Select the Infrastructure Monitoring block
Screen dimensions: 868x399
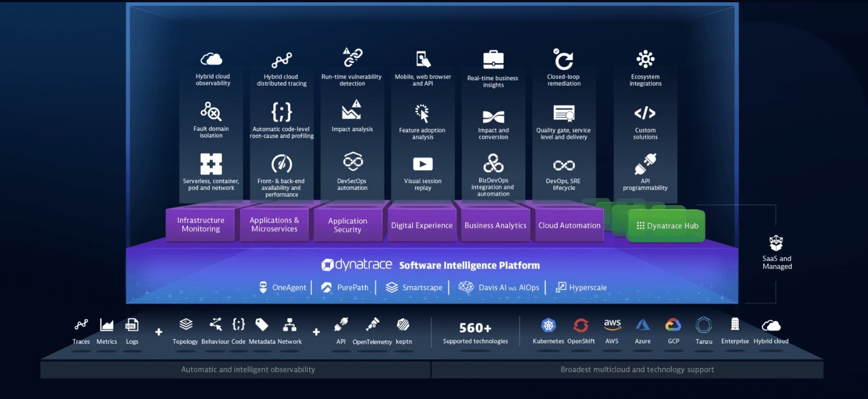(x=201, y=224)
